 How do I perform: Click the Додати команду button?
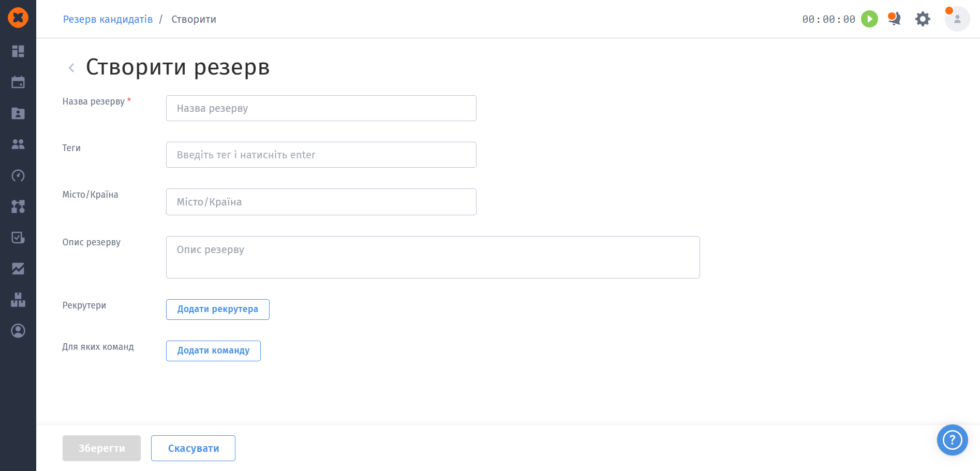coord(213,351)
